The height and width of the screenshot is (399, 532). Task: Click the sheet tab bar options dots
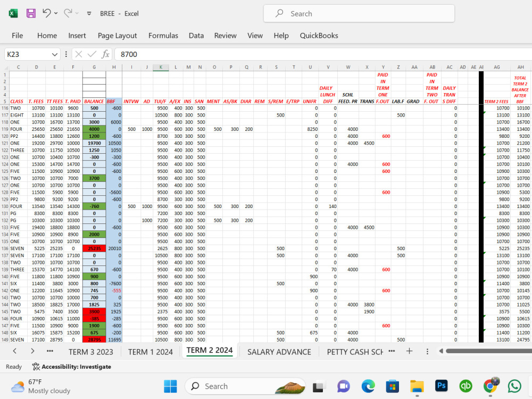click(427, 352)
